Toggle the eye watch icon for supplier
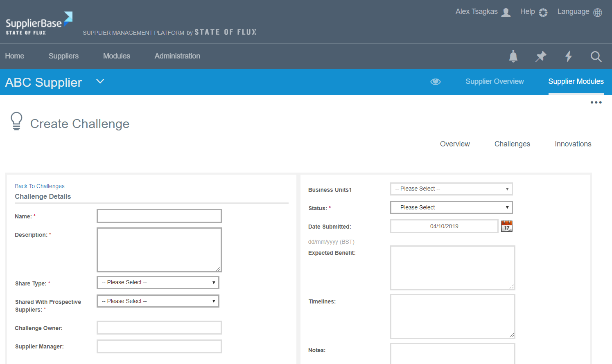 [436, 82]
